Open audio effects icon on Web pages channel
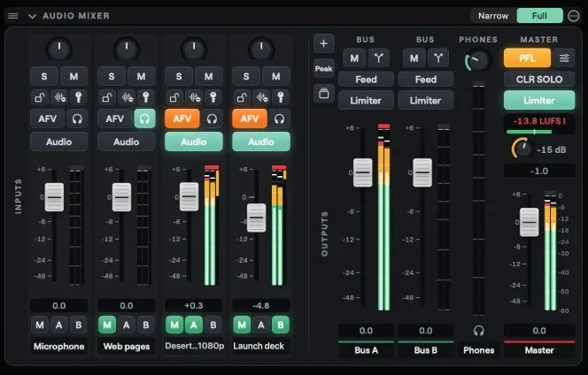Screen dimensions: 588x375 (128, 97)
